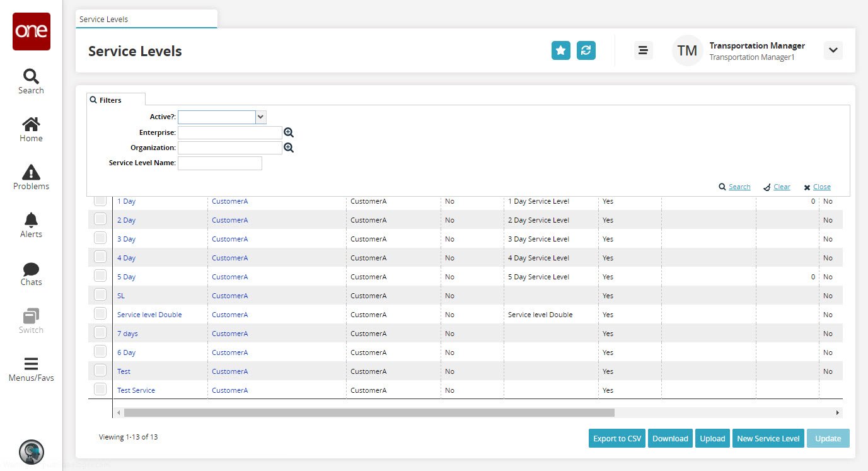Viewport: 868px width, 471px height.
Task: Click the New Service Level button
Action: coord(768,439)
